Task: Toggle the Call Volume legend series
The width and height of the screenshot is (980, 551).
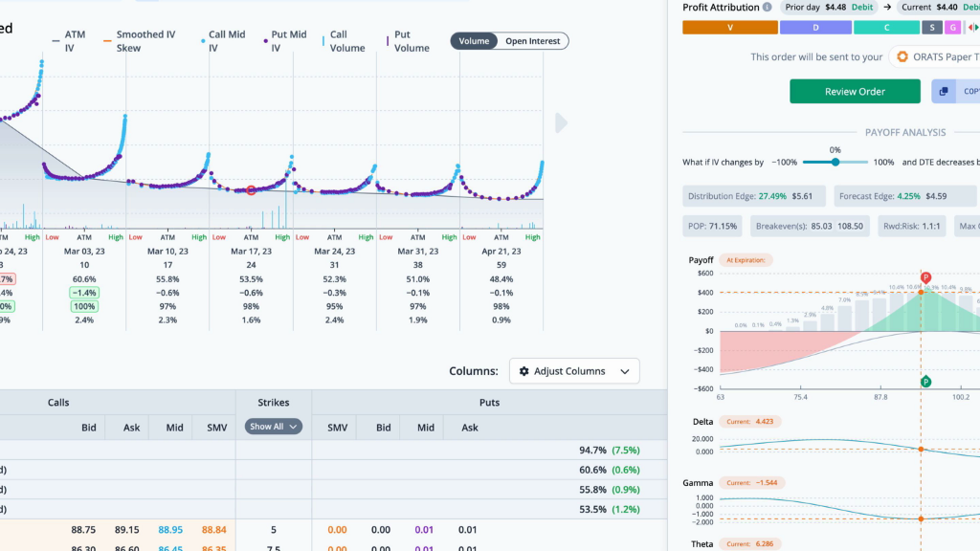Action: pyautogui.click(x=344, y=41)
